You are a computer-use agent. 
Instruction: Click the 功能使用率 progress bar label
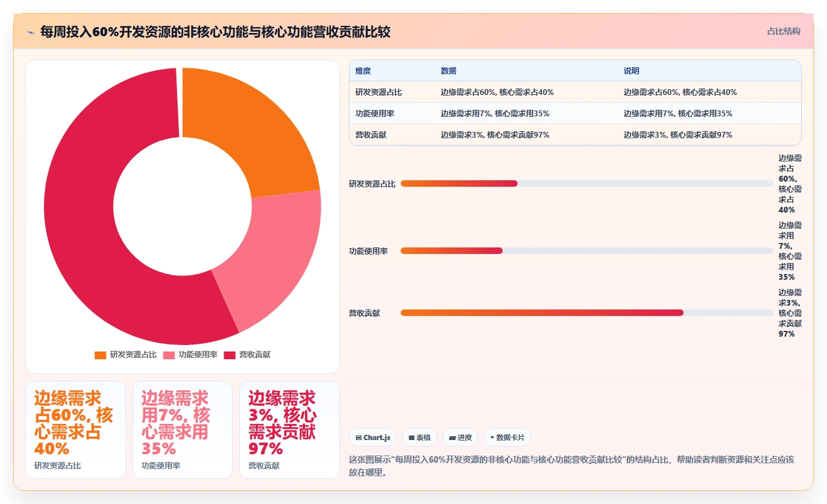(x=368, y=251)
